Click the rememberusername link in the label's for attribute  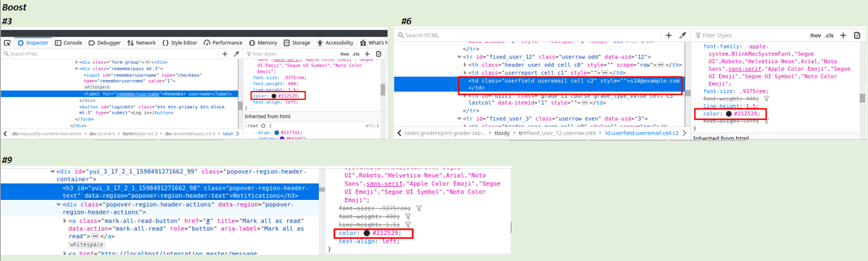(138, 94)
